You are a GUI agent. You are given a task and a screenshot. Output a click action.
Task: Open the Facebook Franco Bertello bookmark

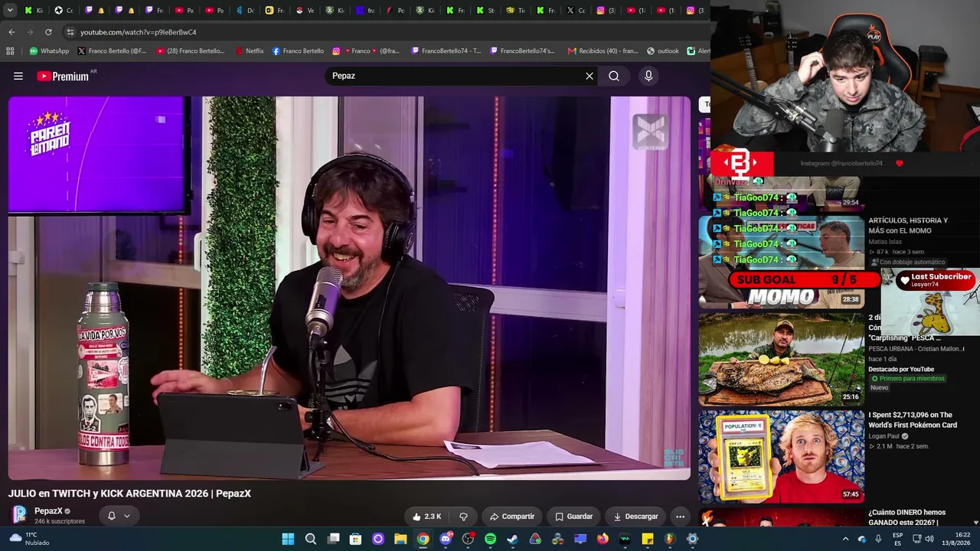pos(298,51)
